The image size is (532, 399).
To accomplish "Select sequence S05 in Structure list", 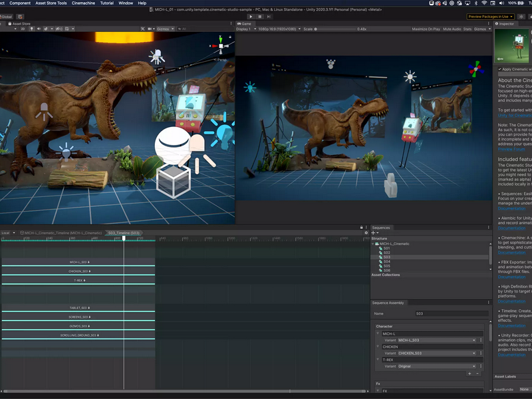I will [x=387, y=266].
